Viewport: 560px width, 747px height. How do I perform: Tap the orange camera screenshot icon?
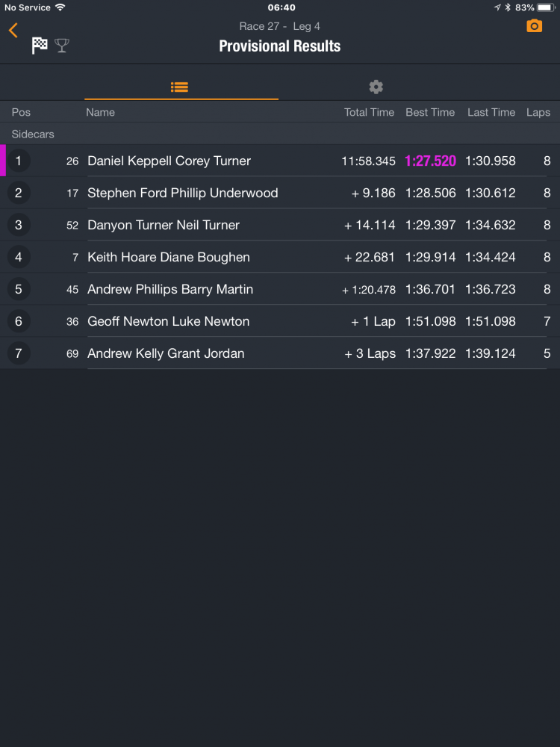534,26
